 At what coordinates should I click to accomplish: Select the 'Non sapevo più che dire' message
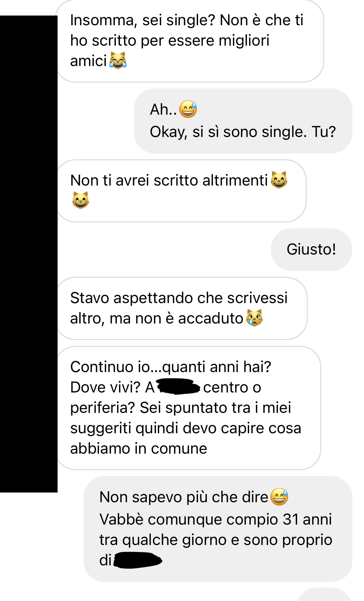point(218,529)
